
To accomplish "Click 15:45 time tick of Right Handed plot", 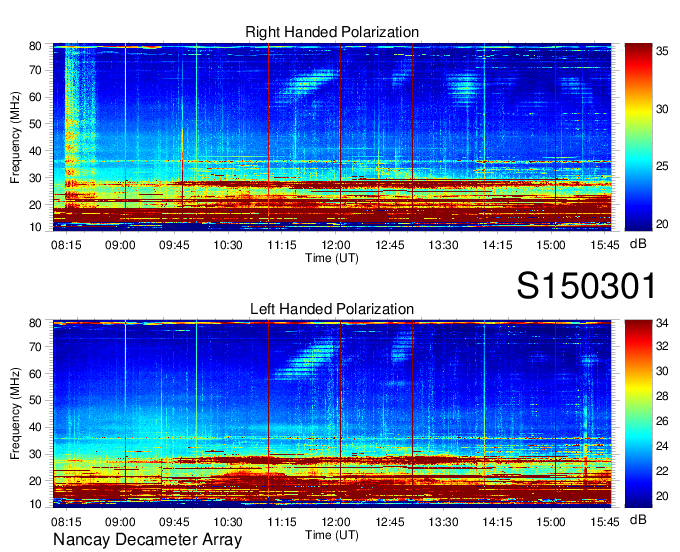I will [605, 245].
